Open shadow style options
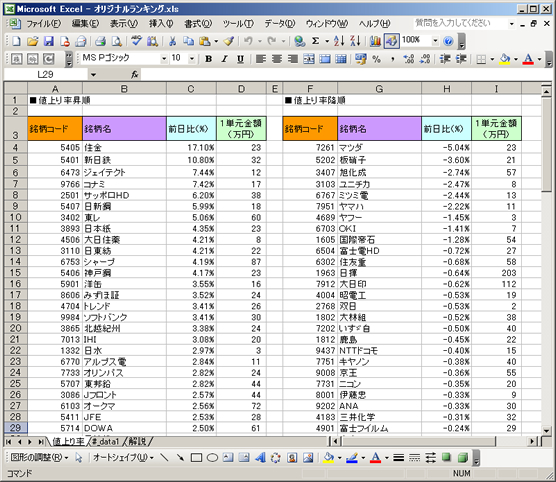 coord(447,458)
